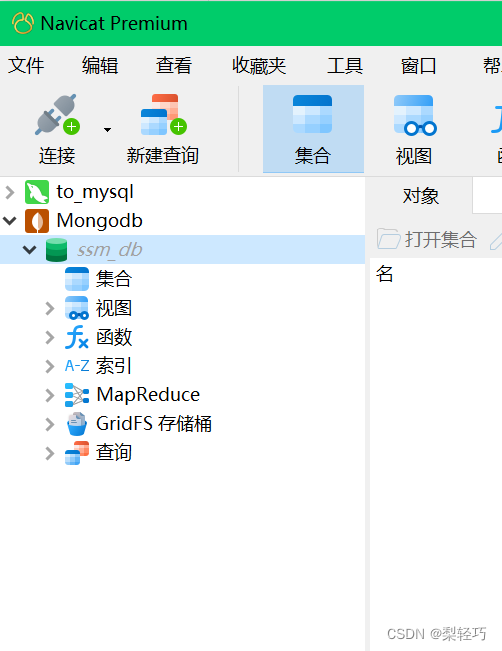Image resolution: width=502 pixels, height=651 pixels.
Task: Expand the 视图 tree node
Action: pyautogui.click(x=50, y=308)
